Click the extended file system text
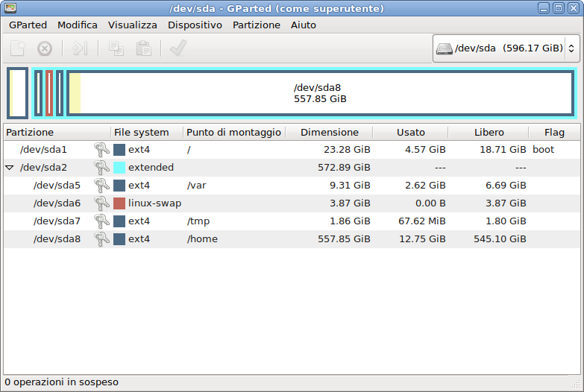 (151, 168)
